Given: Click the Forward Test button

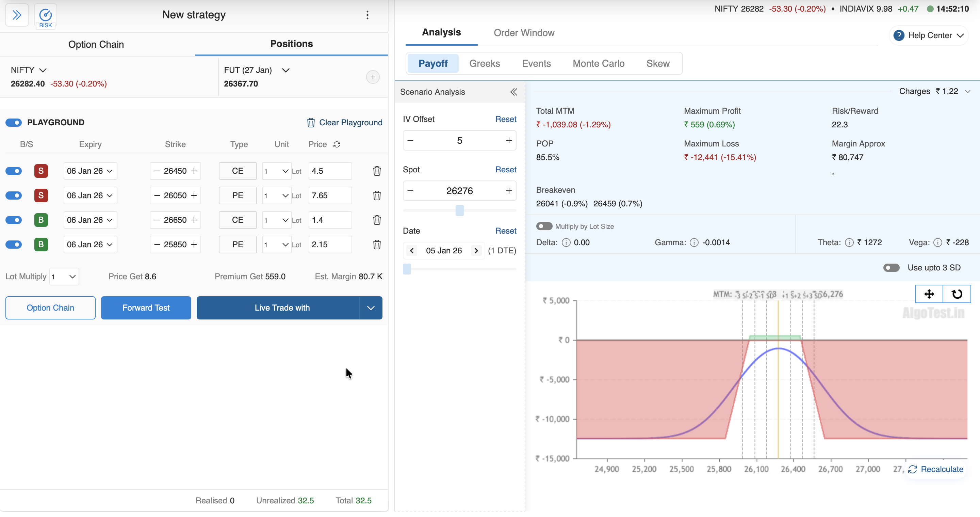Looking at the screenshot, I should pyautogui.click(x=146, y=308).
